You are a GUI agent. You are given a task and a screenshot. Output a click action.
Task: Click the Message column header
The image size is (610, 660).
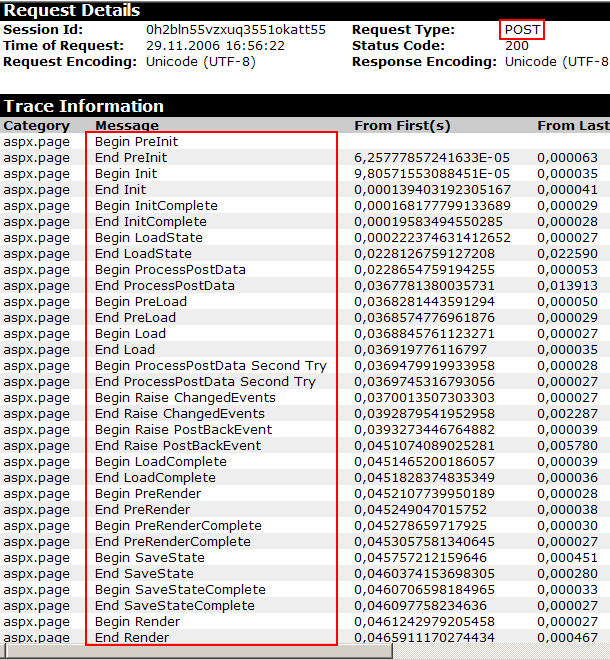(126, 126)
